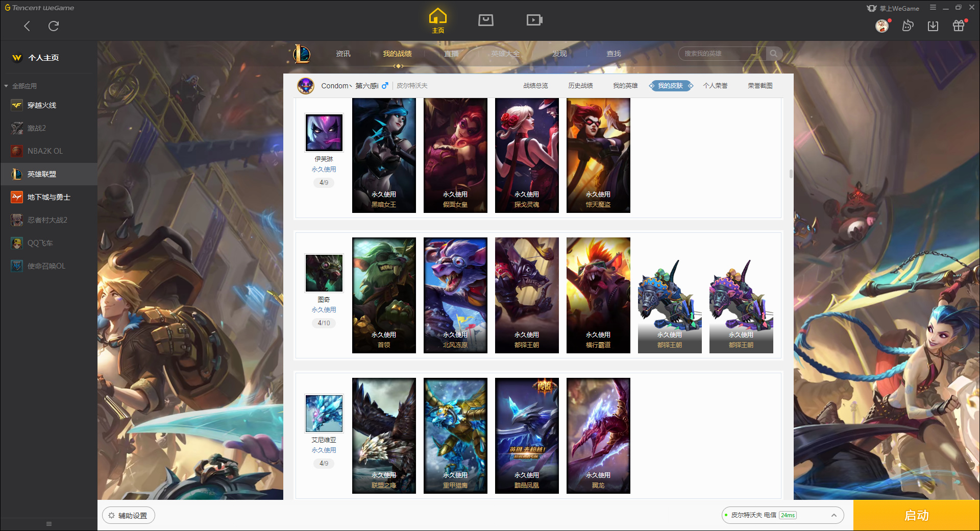Open the 黑暗女王 skin card
This screenshot has width=980, height=531.
384,155
